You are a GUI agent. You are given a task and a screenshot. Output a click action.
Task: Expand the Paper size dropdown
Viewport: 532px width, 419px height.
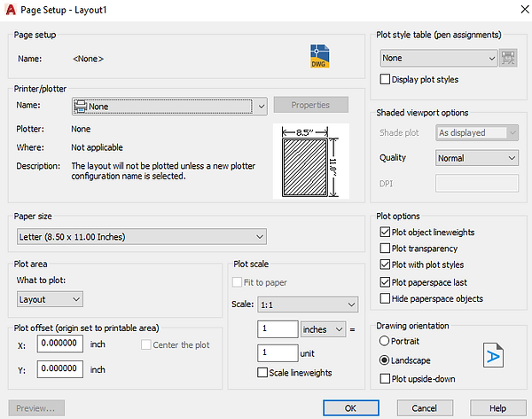click(x=142, y=236)
